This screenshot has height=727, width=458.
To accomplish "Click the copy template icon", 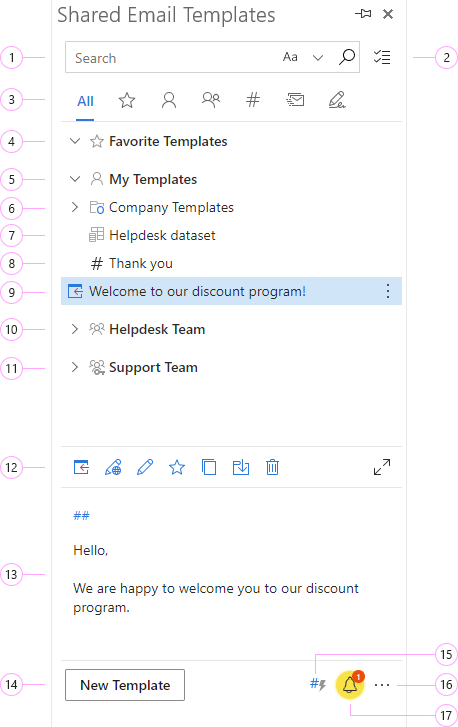I will tap(209, 467).
